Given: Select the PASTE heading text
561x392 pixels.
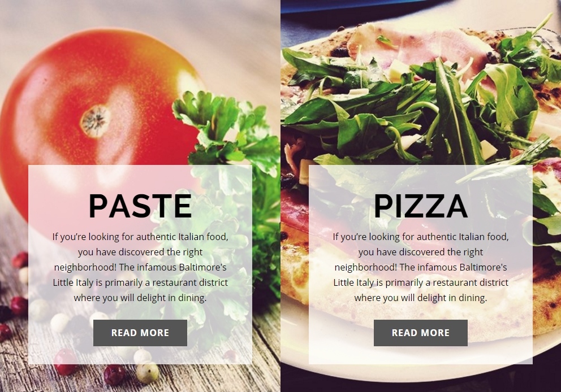Looking at the screenshot, I should 140,206.
